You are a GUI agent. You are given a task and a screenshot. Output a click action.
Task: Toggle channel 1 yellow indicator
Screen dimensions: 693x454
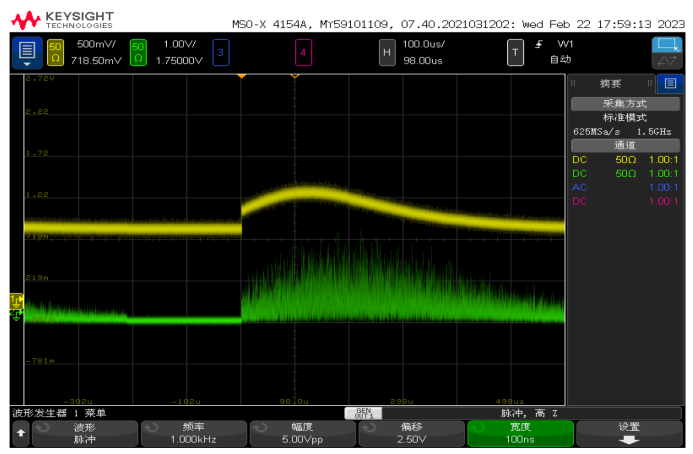point(55,50)
